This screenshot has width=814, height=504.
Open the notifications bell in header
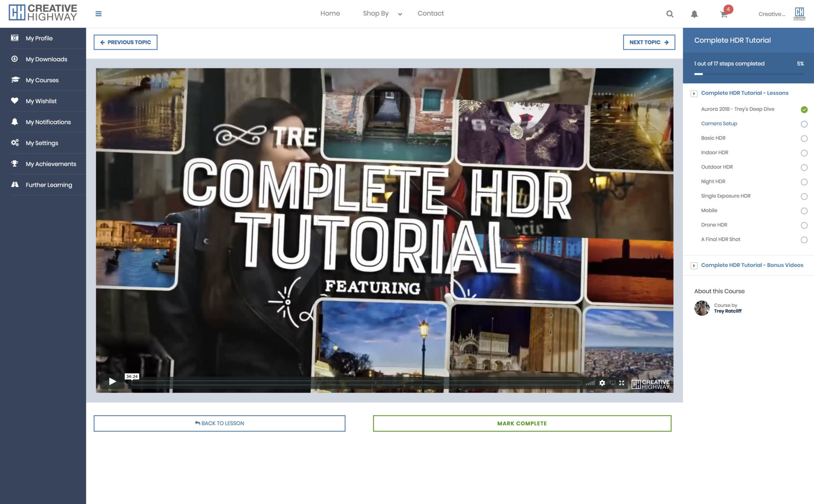pos(694,14)
